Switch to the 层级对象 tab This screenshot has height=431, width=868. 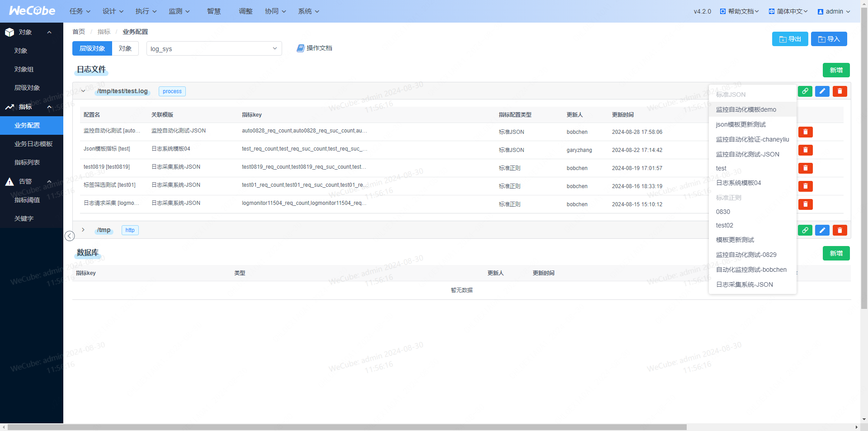pyautogui.click(x=92, y=48)
